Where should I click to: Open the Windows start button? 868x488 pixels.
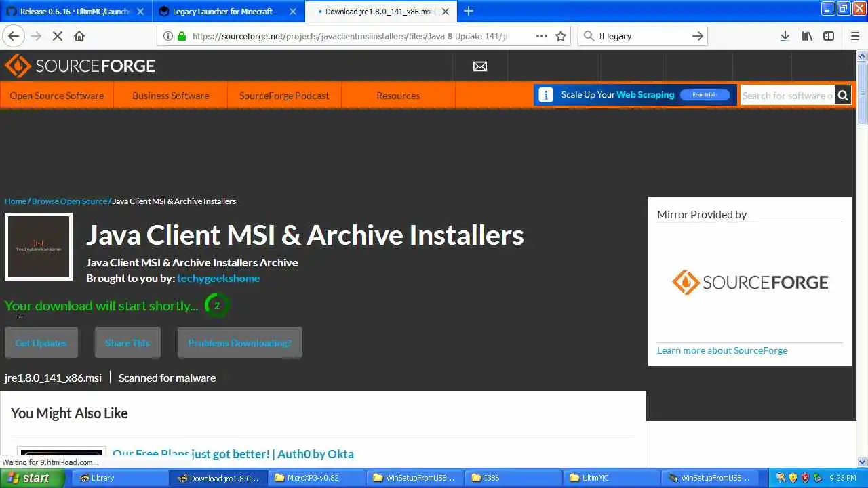[x=32, y=478]
